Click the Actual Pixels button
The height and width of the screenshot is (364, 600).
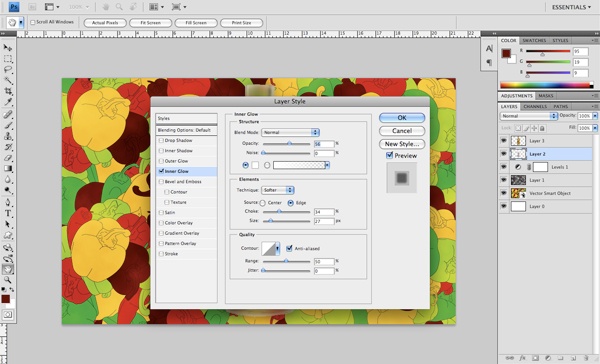[x=105, y=23]
